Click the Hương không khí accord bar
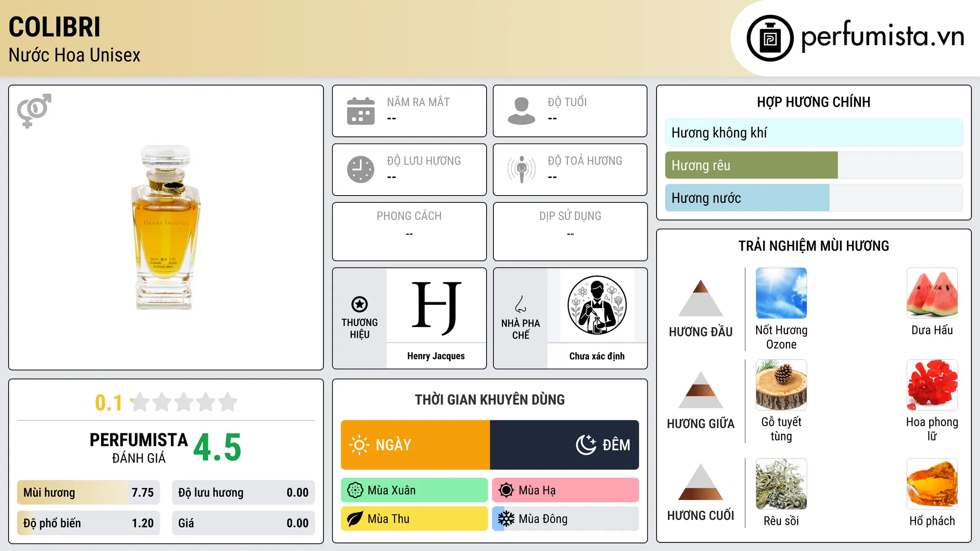980x551 pixels. tap(814, 132)
